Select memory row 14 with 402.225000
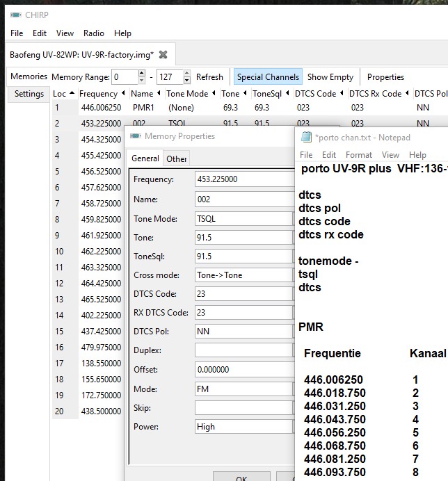The image size is (448, 481). pos(88,315)
